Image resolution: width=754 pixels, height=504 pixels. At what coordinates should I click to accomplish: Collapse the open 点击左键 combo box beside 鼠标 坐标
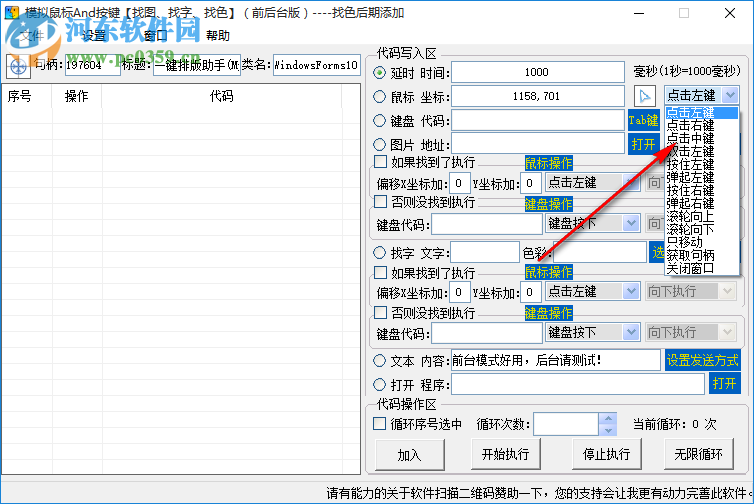click(730, 95)
